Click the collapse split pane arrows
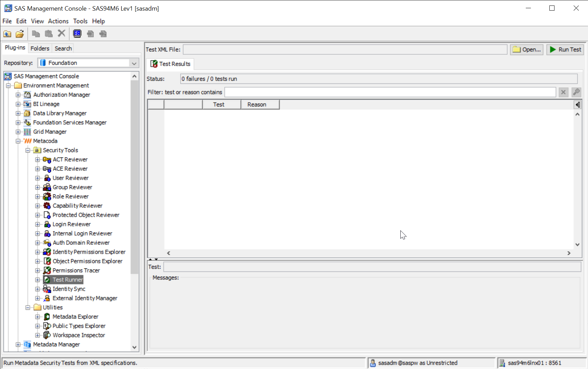588x369 pixels. (153, 259)
